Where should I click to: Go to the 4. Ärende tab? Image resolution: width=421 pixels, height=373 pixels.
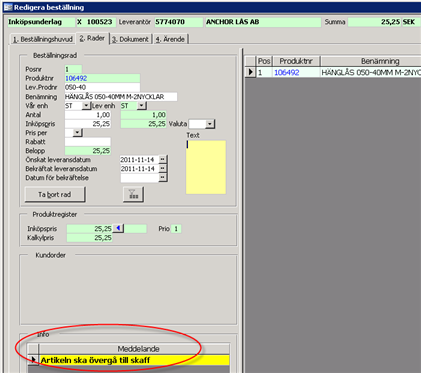coord(170,39)
